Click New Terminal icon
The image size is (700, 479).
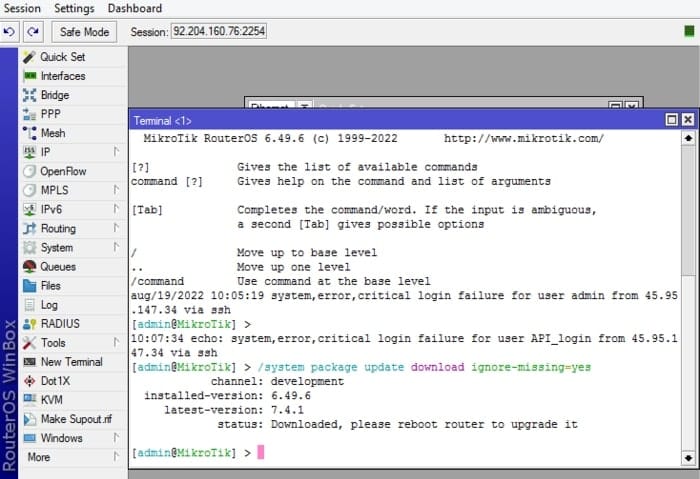(x=29, y=362)
